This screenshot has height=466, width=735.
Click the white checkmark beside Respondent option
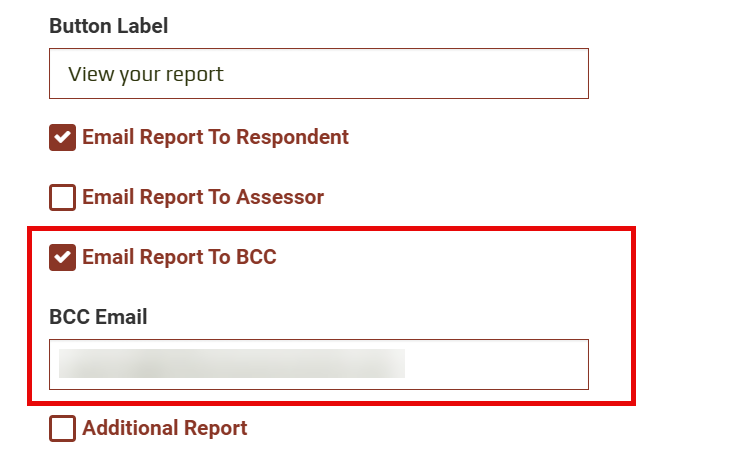[62, 137]
